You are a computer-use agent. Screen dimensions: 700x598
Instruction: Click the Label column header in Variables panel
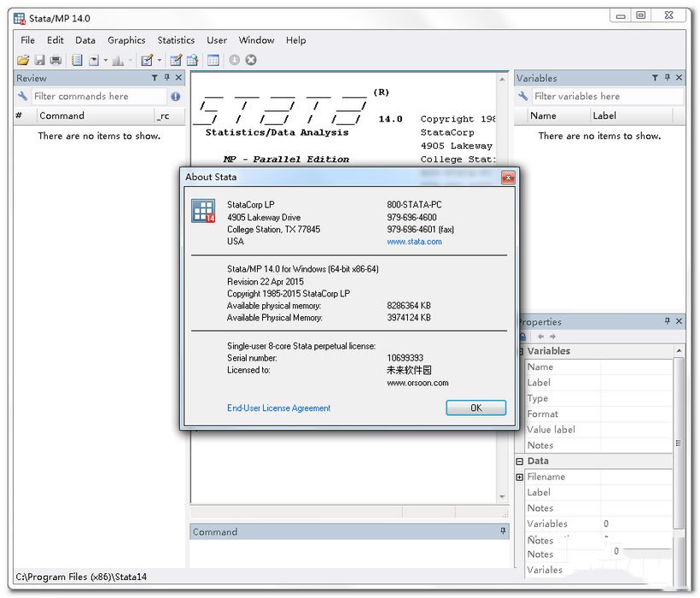click(x=631, y=115)
